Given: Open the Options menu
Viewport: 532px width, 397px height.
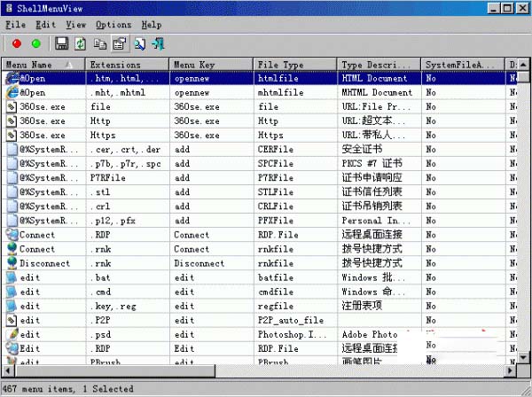Looking at the screenshot, I should click(113, 25).
